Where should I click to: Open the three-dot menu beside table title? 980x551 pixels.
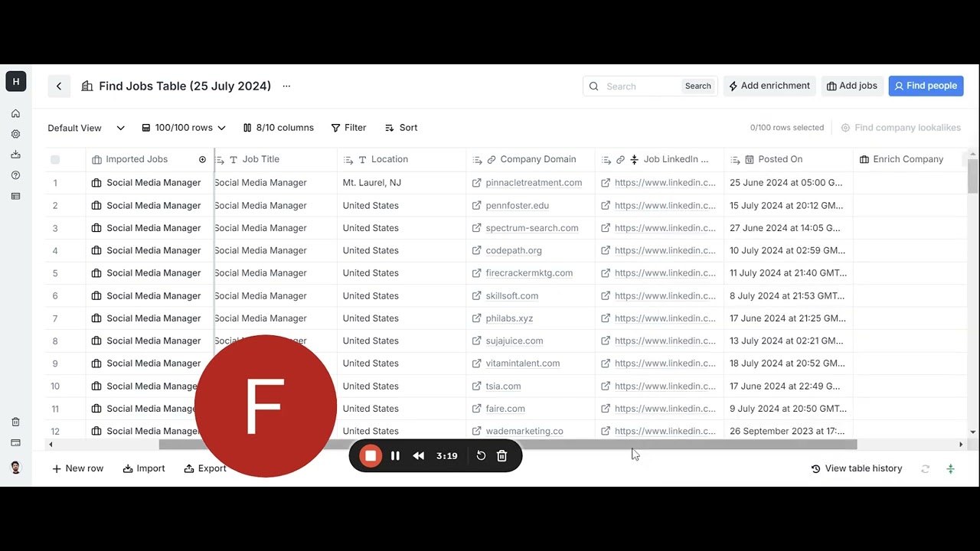(x=286, y=86)
